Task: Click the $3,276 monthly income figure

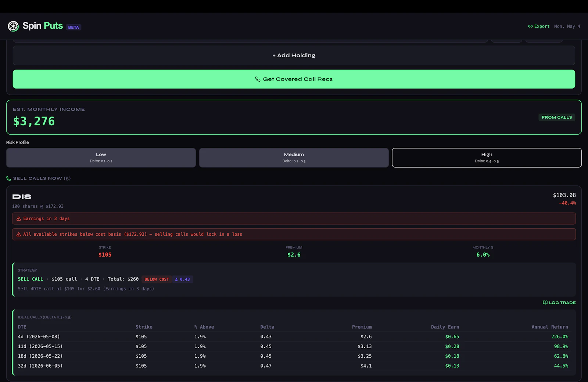Action: click(x=34, y=121)
